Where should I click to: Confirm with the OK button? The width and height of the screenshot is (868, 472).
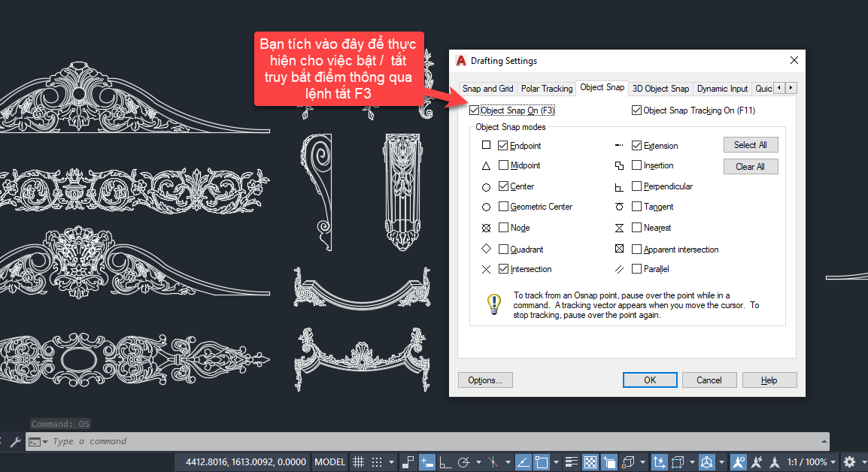point(650,380)
